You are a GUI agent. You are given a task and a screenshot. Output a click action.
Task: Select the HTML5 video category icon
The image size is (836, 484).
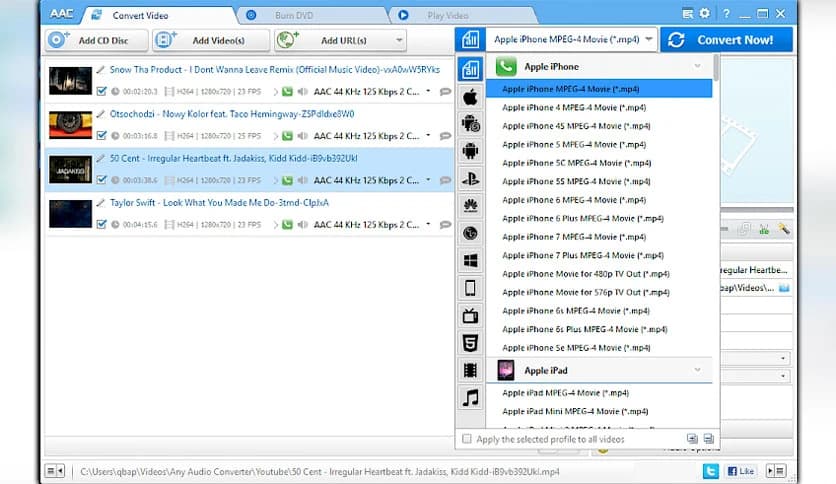point(470,343)
